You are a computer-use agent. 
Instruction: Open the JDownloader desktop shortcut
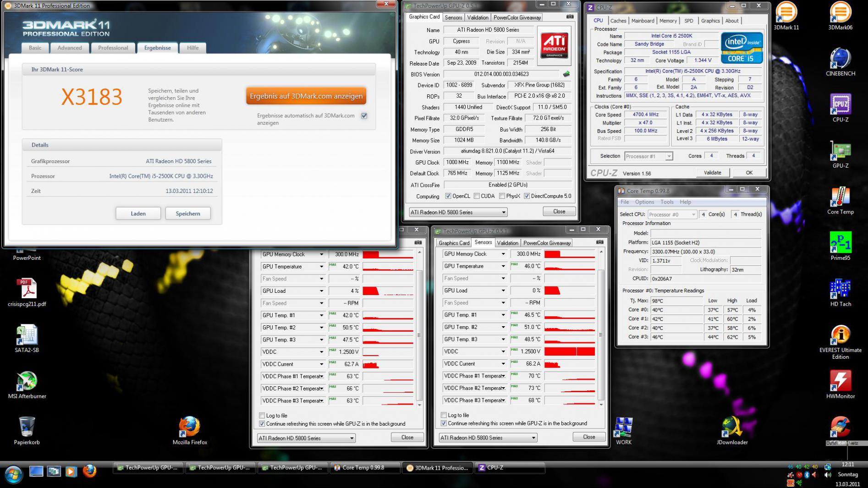(x=732, y=431)
